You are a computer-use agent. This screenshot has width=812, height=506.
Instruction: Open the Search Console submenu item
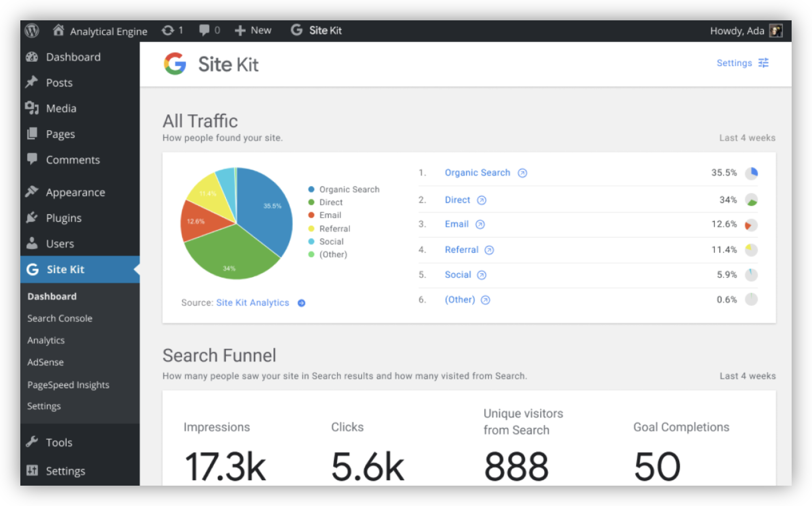pos(60,318)
